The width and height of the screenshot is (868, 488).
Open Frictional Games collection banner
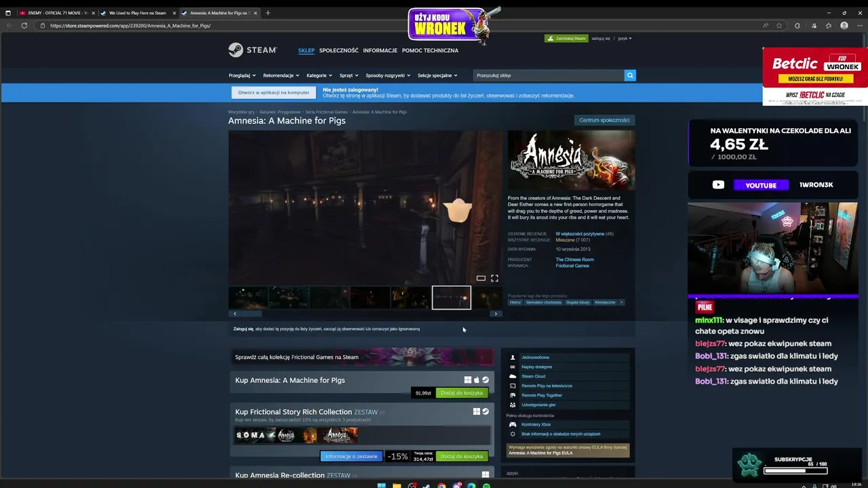(x=362, y=357)
